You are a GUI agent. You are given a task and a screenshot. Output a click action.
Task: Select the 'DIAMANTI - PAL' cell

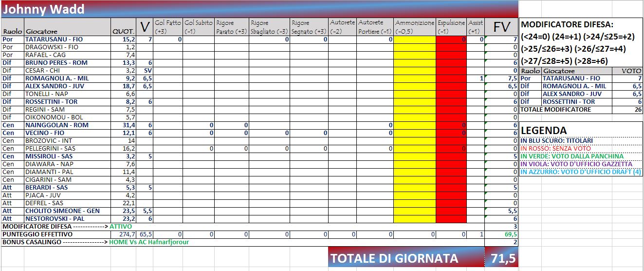click(67, 172)
